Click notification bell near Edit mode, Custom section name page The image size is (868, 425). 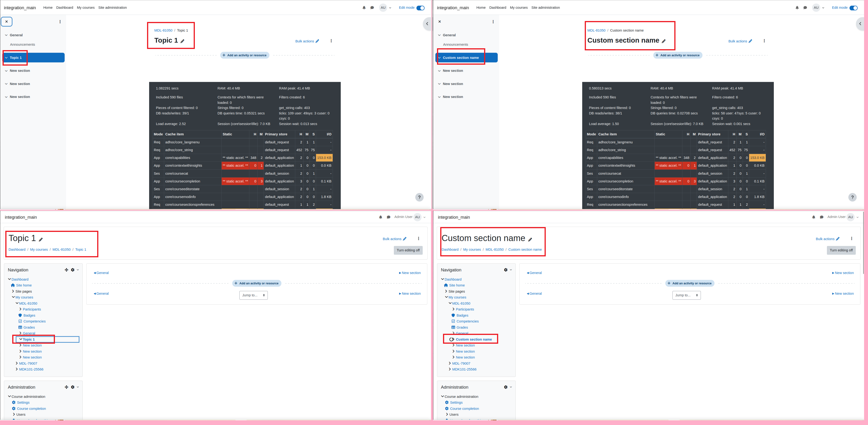tap(797, 8)
